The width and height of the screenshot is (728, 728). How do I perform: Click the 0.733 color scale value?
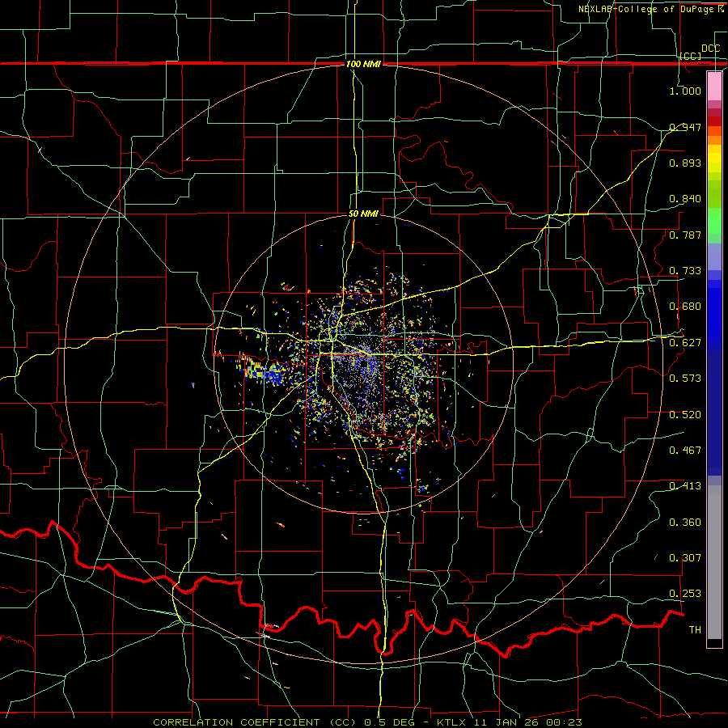pos(685,271)
